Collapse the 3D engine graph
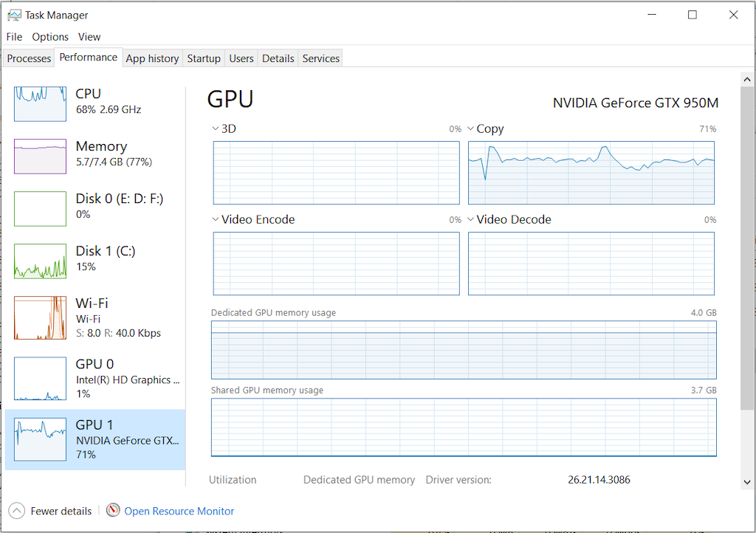Viewport: 756px width, 533px height. 215,128
